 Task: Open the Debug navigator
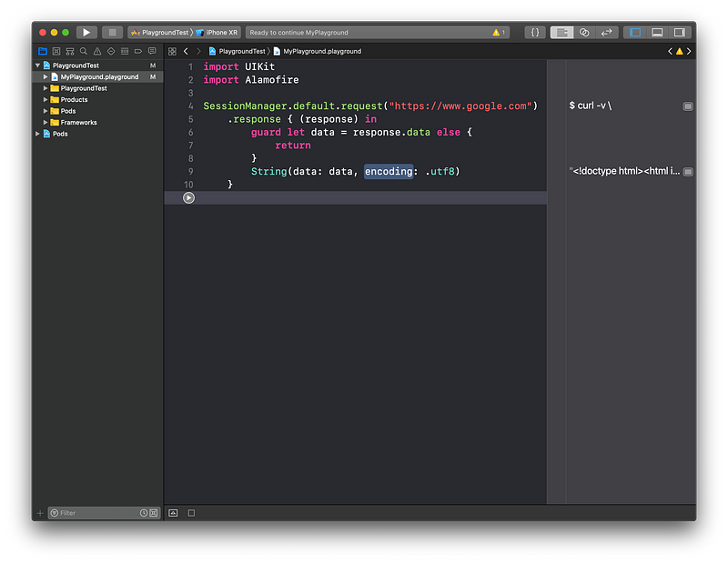[x=125, y=51]
